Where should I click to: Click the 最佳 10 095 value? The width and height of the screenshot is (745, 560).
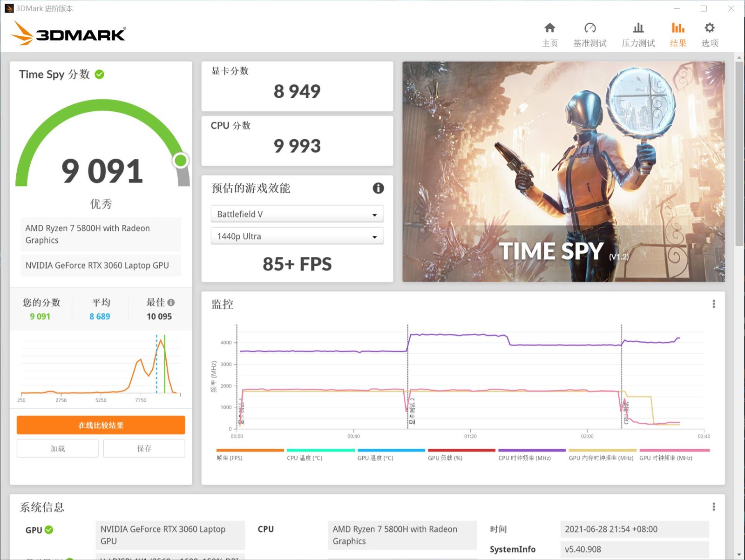pos(159,317)
